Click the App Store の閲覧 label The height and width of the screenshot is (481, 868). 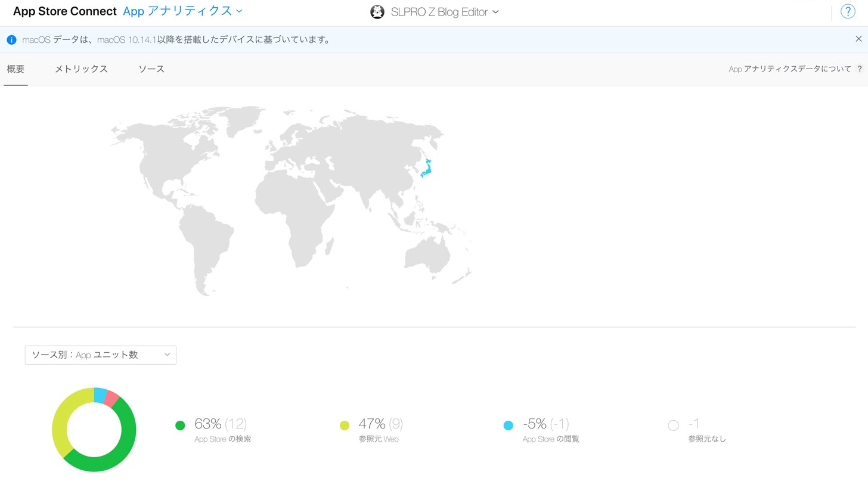551,439
